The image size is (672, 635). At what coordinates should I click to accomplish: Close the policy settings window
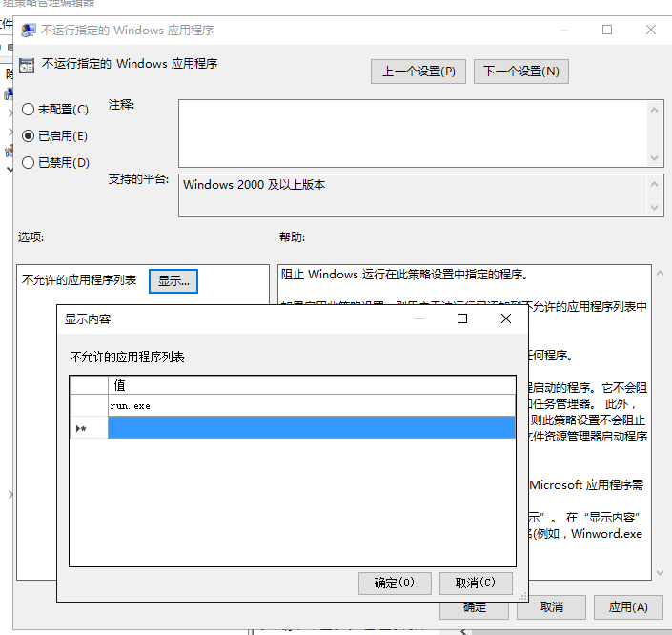click(x=651, y=30)
